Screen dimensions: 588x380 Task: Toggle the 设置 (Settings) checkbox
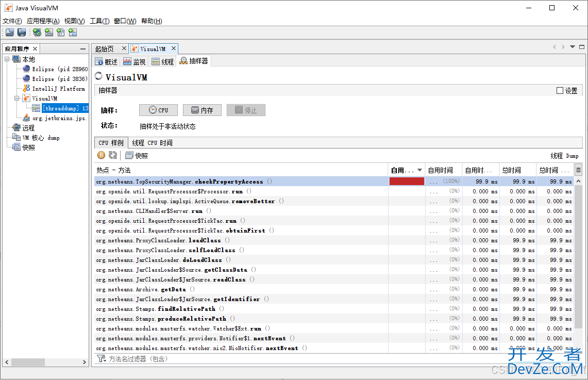(560, 90)
